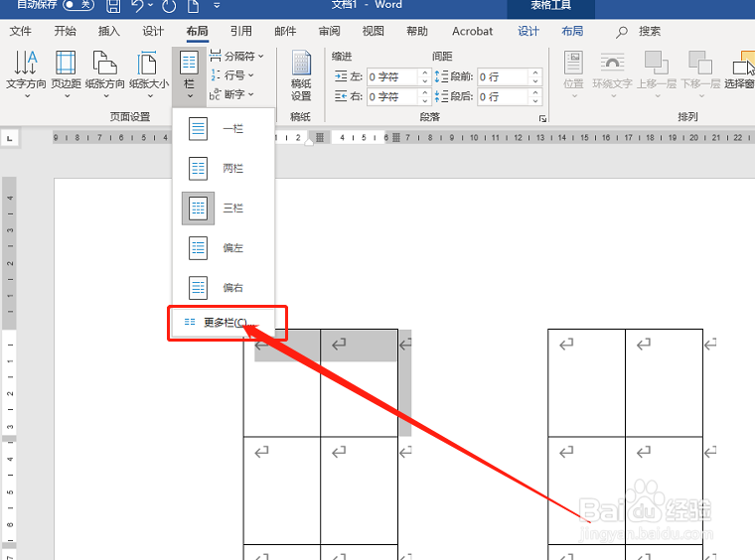Open the Customize Quick Access Toolbar dropdown

point(217,5)
